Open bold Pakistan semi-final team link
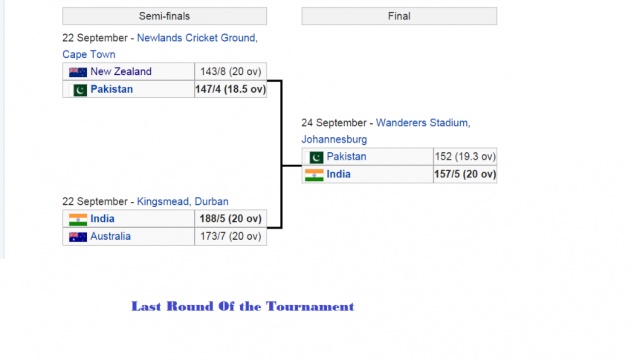 (112, 89)
